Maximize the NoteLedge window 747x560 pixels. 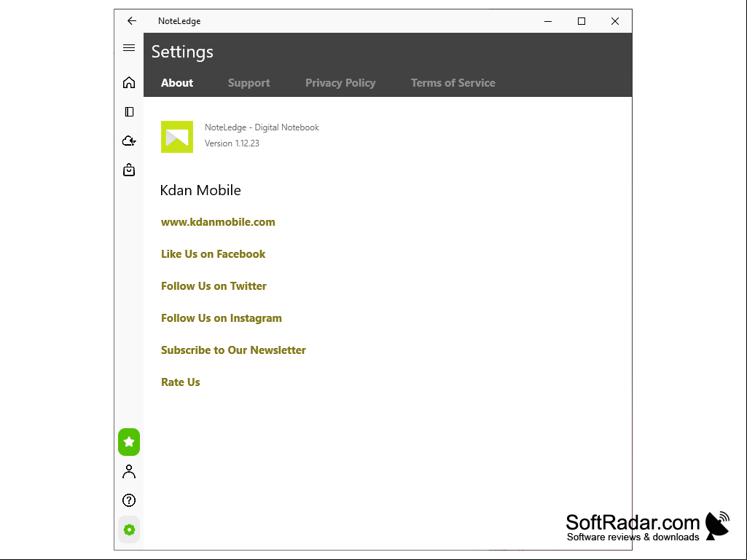click(x=582, y=21)
